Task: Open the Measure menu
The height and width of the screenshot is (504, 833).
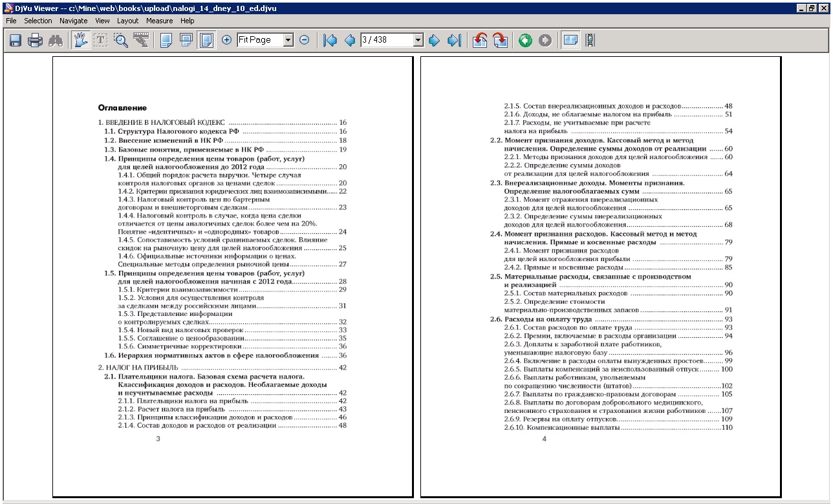Action: click(159, 21)
